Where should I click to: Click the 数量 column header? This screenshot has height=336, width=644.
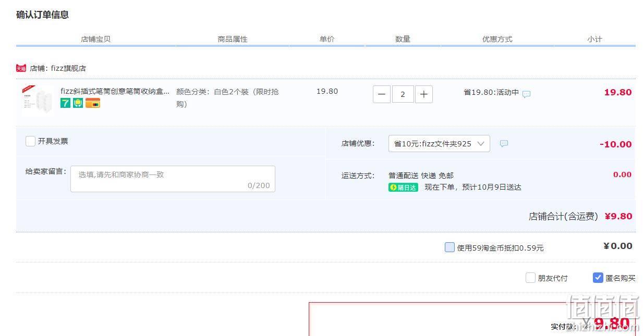click(403, 39)
